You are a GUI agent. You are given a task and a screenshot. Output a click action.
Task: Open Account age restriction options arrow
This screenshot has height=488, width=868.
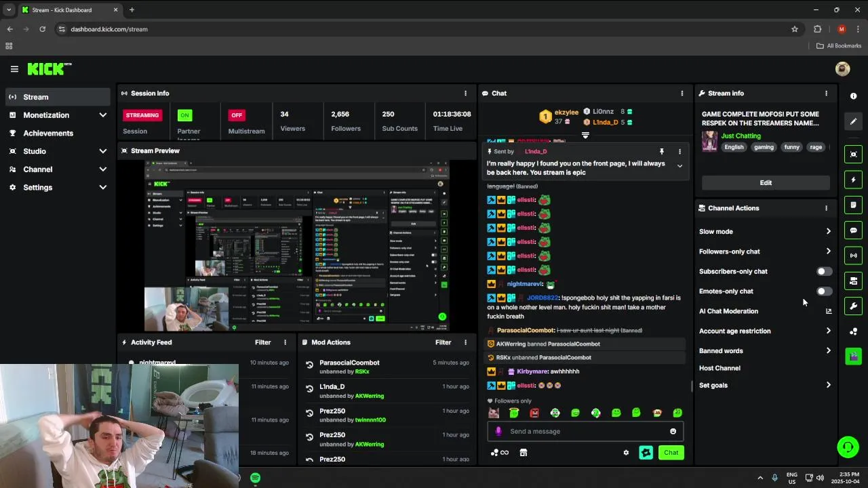point(828,331)
